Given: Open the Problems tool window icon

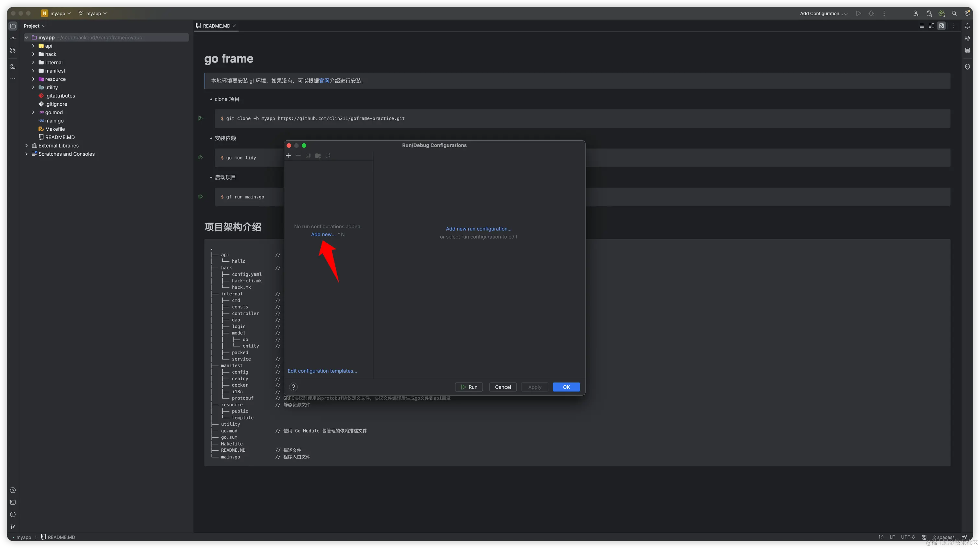Looking at the screenshot, I should (x=13, y=515).
